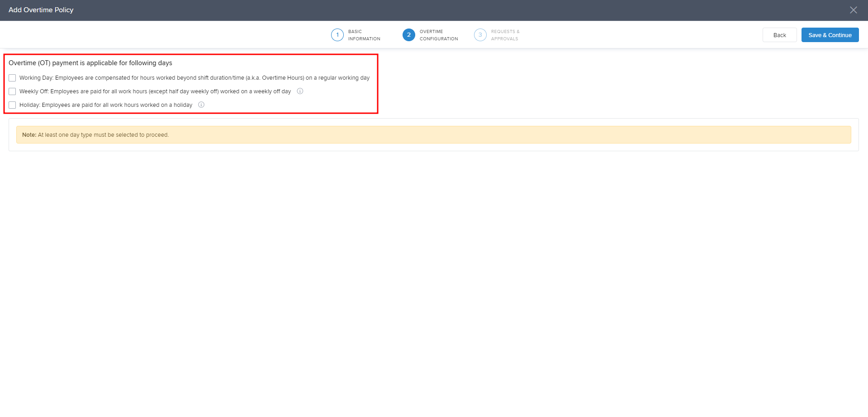Tick the Weekly Off checkbox

click(x=12, y=91)
